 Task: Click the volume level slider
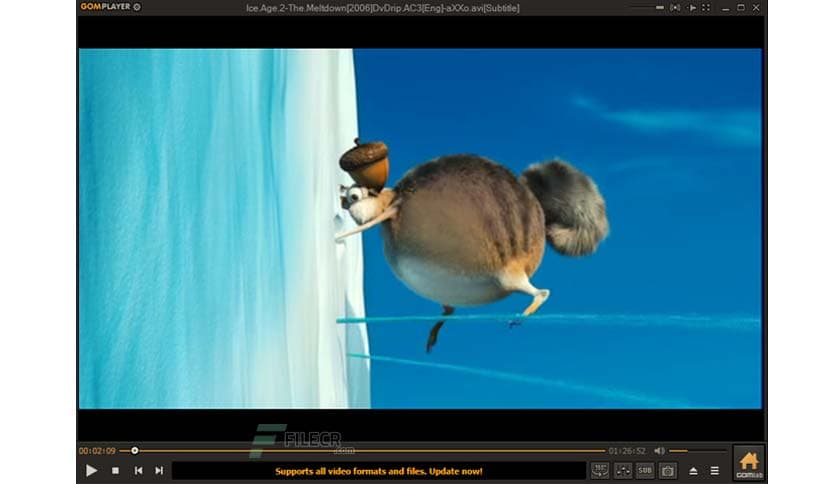pyautogui.click(x=697, y=451)
